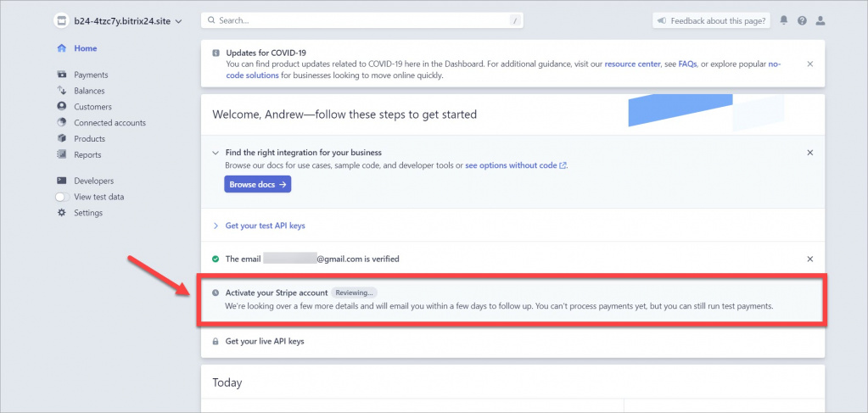This screenshot has height=413, width=868.
Task: Open notifications bell icon
Action: pos(784,20)
